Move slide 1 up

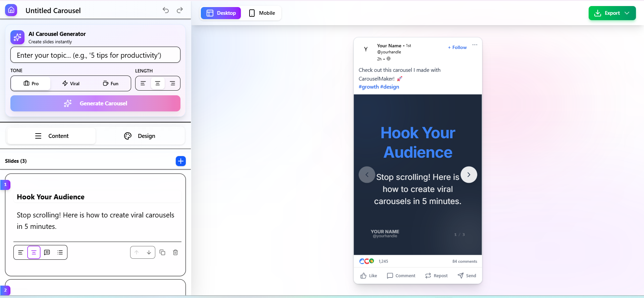(x=137, y=252)
